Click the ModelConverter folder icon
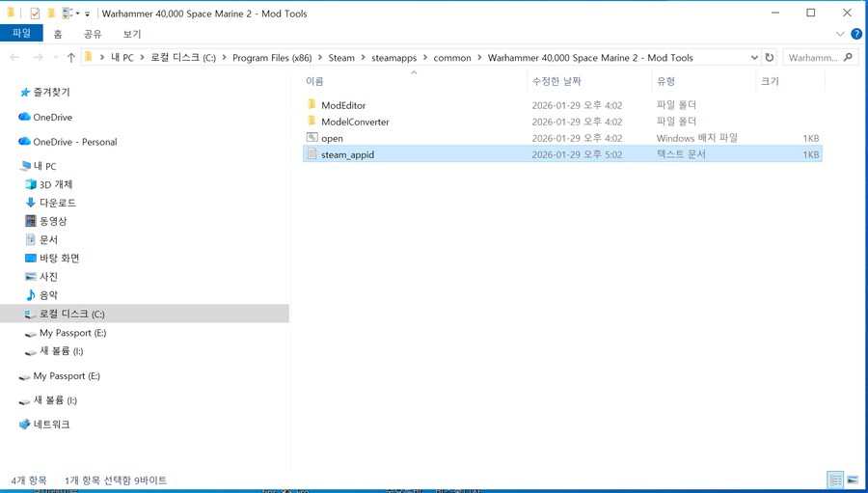868x493 pixels. coord(312,122)
